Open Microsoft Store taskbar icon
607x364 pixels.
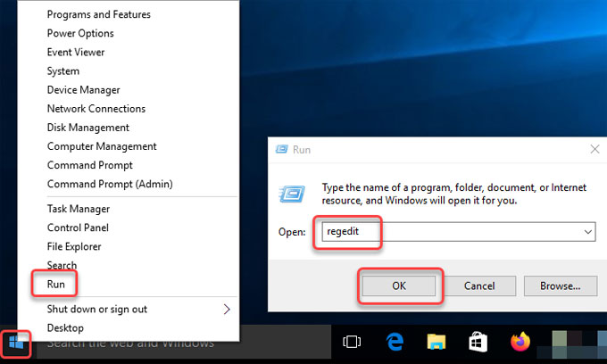pos(478,342)
